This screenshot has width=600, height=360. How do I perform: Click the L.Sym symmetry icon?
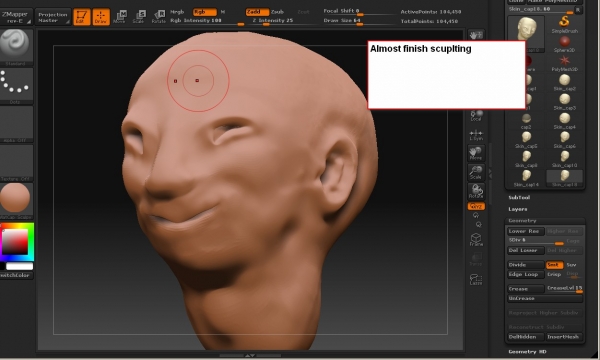tap(476, 135)
